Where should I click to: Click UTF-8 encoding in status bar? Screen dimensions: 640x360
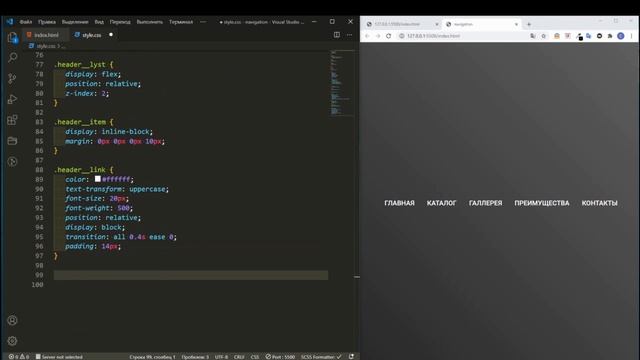[221, 357]
